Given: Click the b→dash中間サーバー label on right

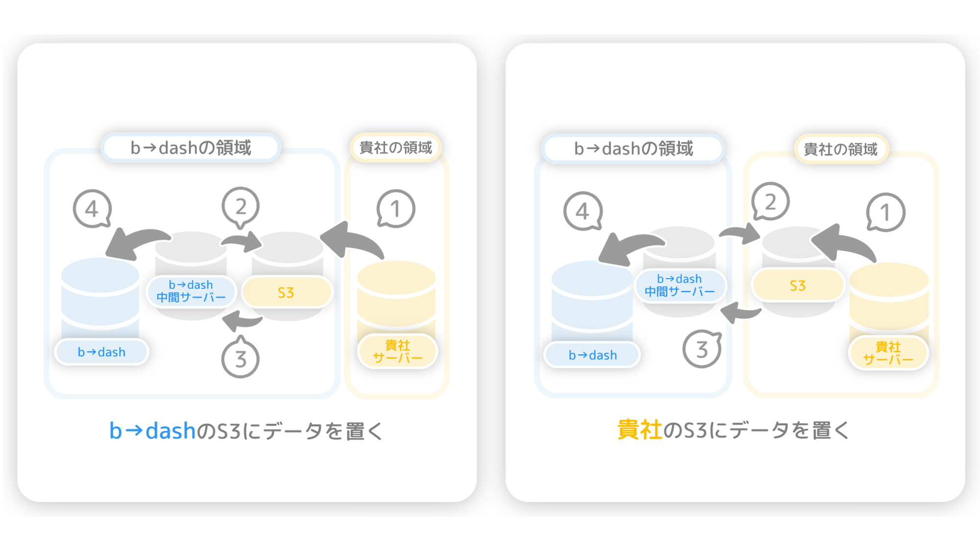Looking at the screenshot, I should tap(680, 286).
